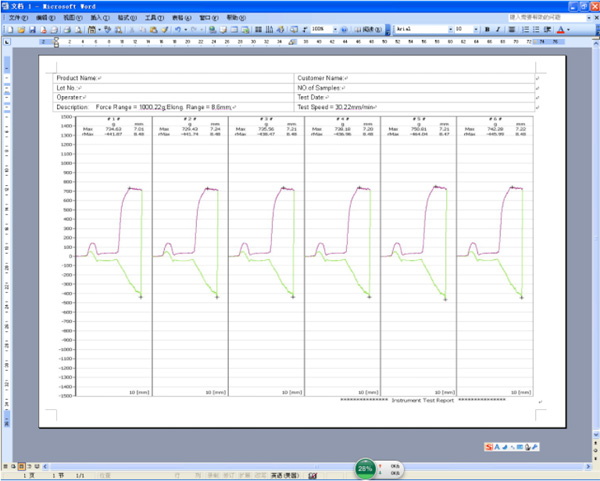
Task: Click the Undo arrow icon
Action: [177, 30]
